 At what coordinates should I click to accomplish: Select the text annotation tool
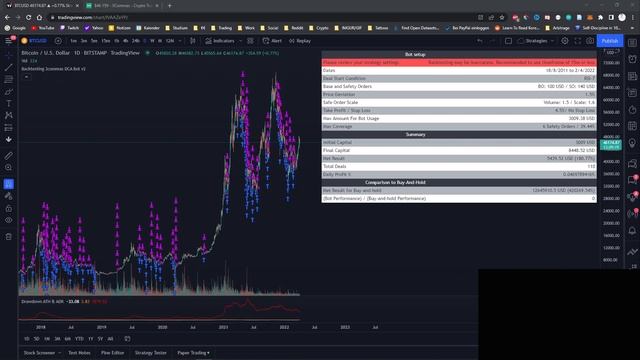[9, 104]
